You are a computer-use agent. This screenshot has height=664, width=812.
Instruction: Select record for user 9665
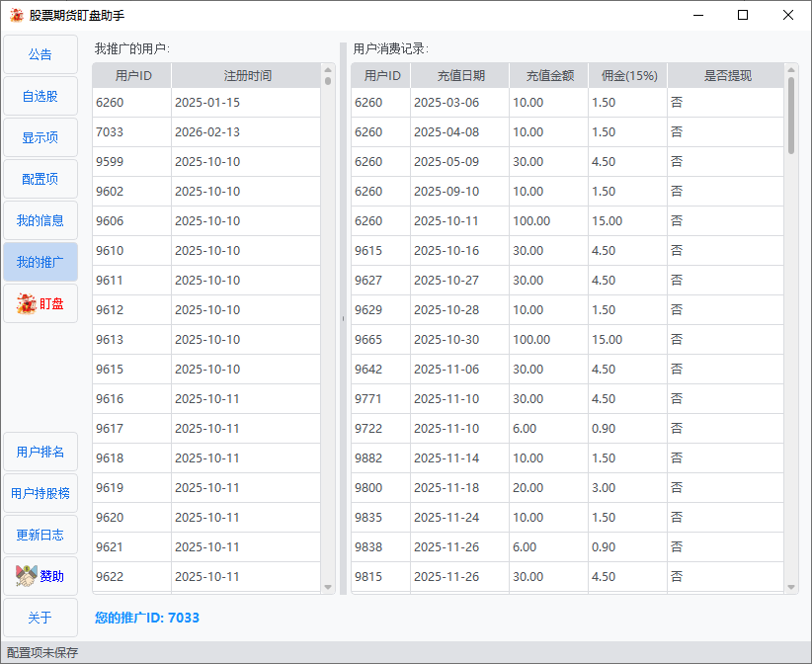click(568, 339)
